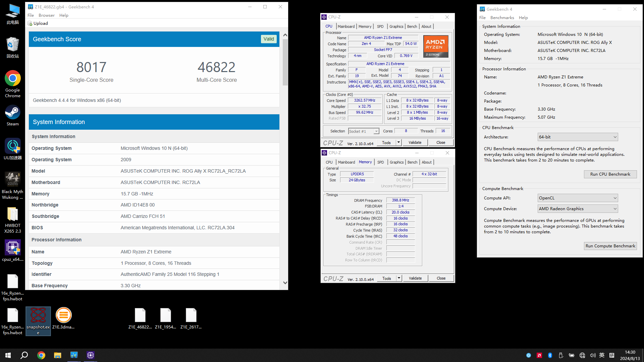The height and width of the screenshot is (362, 644).
Task: Click Run CPU Benchmark button
Action: click(610, 174)
